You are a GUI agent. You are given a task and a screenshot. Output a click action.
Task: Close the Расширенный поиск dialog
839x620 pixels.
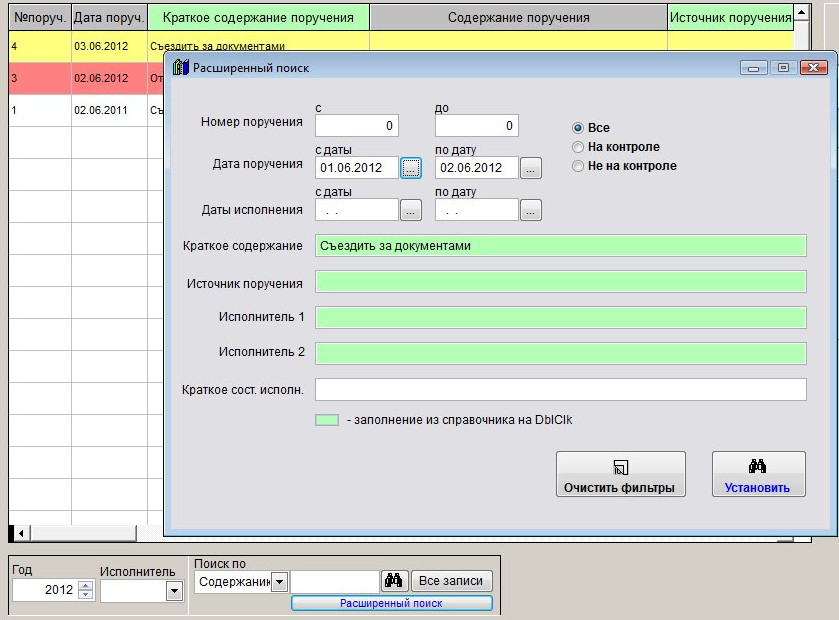pyautogui.click(x=813, y=68)
